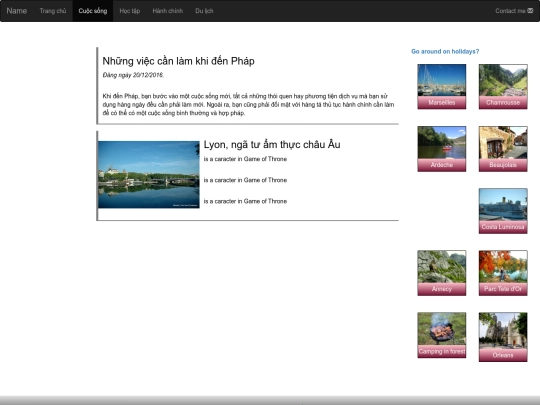Go to the Học tập page
This screenshot has width=540, height=405.
click(129, 11)
